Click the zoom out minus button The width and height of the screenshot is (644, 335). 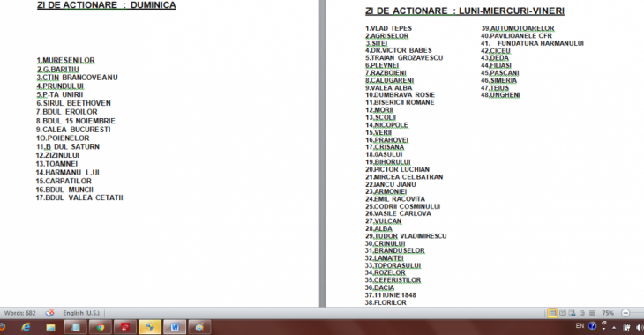click(x=625, y=313)
